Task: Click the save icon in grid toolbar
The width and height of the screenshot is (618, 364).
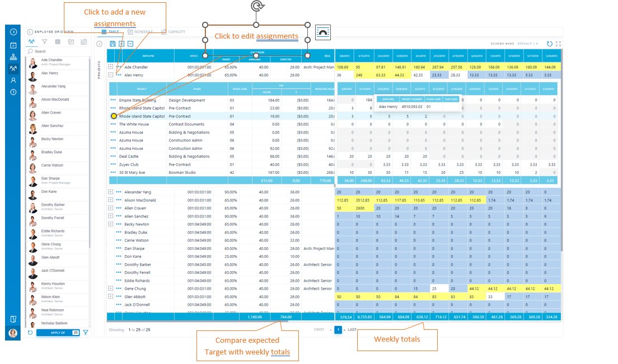Action: point(113,44)
